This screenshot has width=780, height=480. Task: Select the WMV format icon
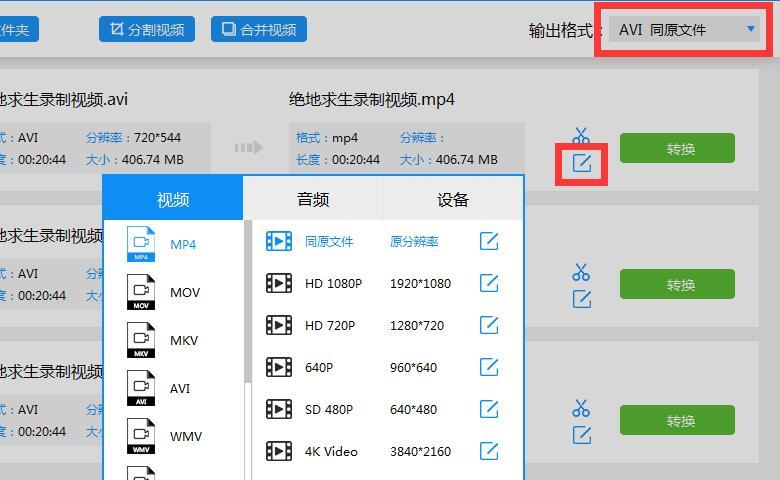click(x=141, y=436)
